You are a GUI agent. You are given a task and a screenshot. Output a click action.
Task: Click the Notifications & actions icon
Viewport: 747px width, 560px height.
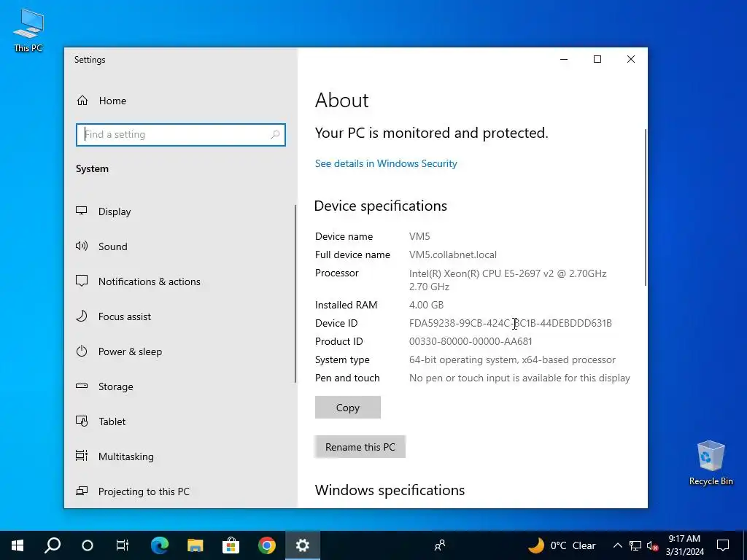(x=82, y=281)
